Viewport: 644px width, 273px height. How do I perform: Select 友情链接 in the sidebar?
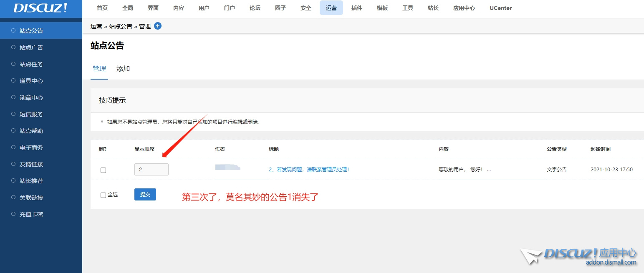[31, 164]
